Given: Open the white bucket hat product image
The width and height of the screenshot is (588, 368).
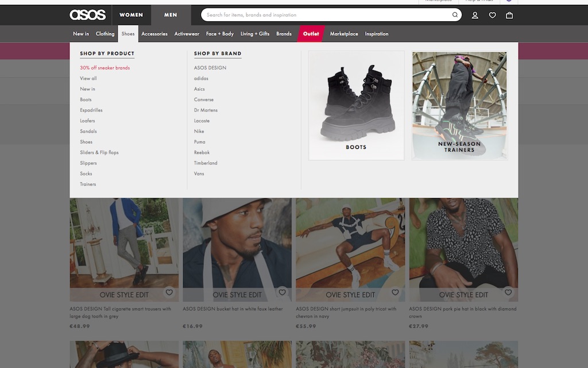Looking at the screenshot, I should click(x=237, y=250).
